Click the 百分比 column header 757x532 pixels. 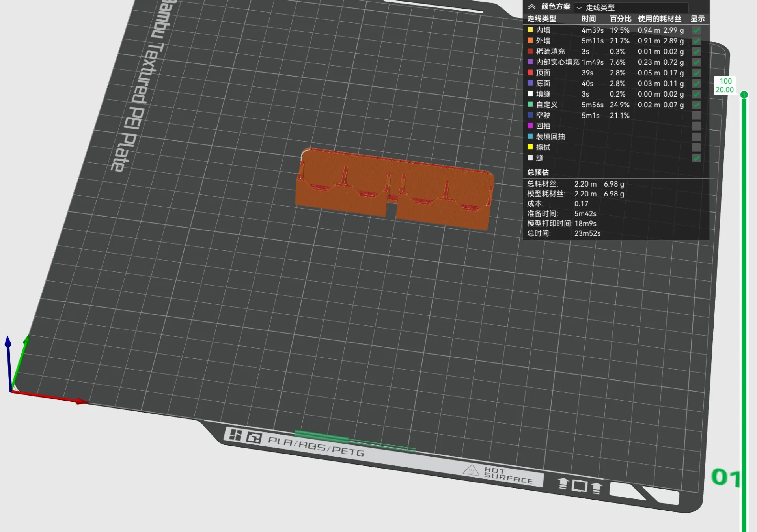[621, 19]
